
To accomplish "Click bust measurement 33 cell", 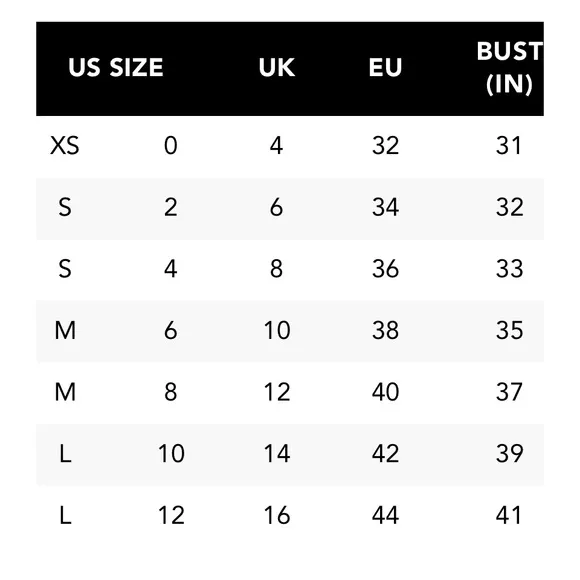I will (x=510, y=269).
